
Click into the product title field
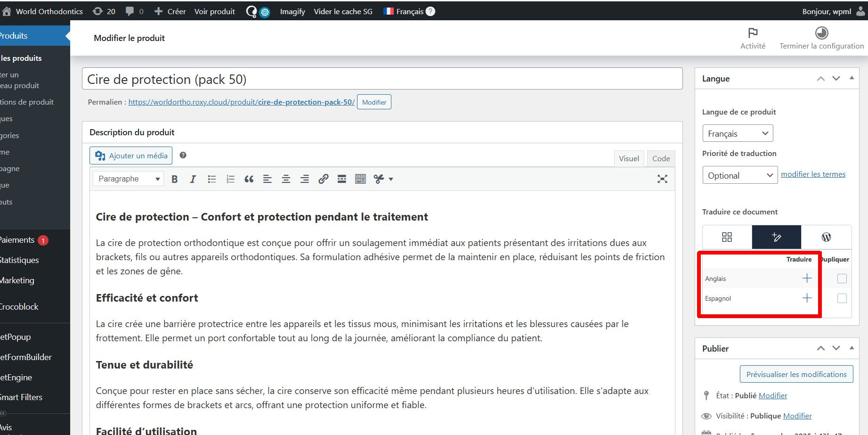381,79
